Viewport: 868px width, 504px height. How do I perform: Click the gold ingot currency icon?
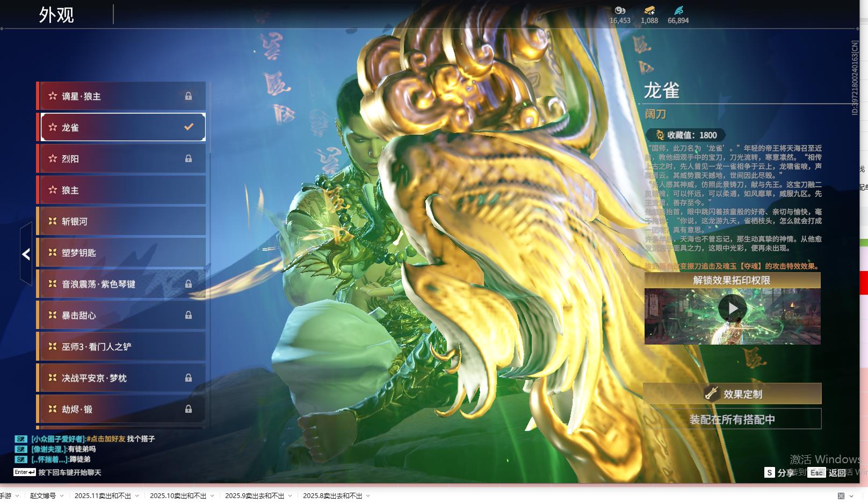point(649,10)
